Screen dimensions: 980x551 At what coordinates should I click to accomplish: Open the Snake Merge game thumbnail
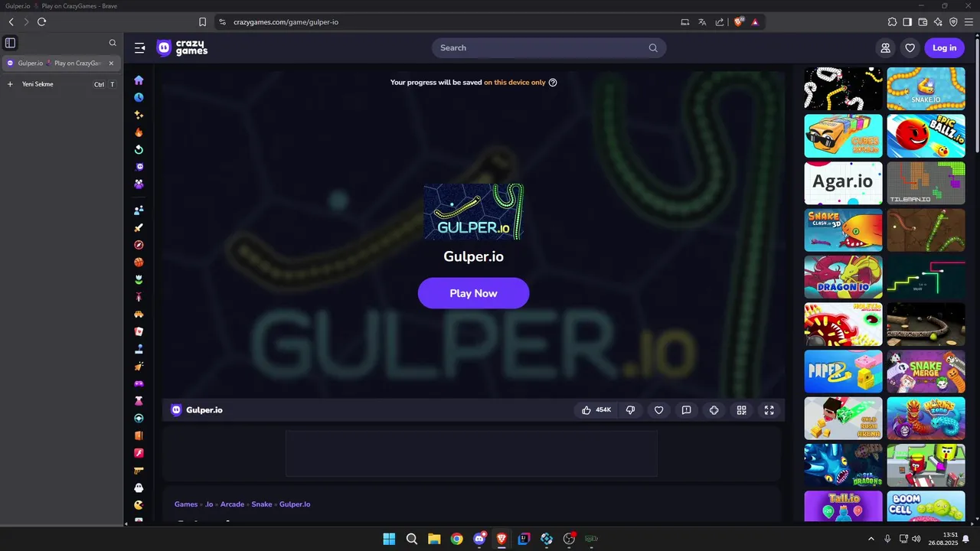click(926, 371)
